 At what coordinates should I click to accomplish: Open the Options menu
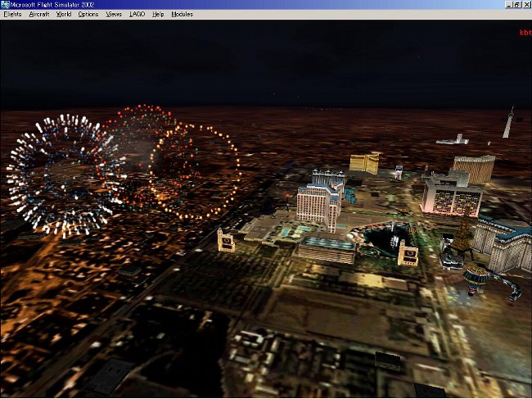click(88, 14)
